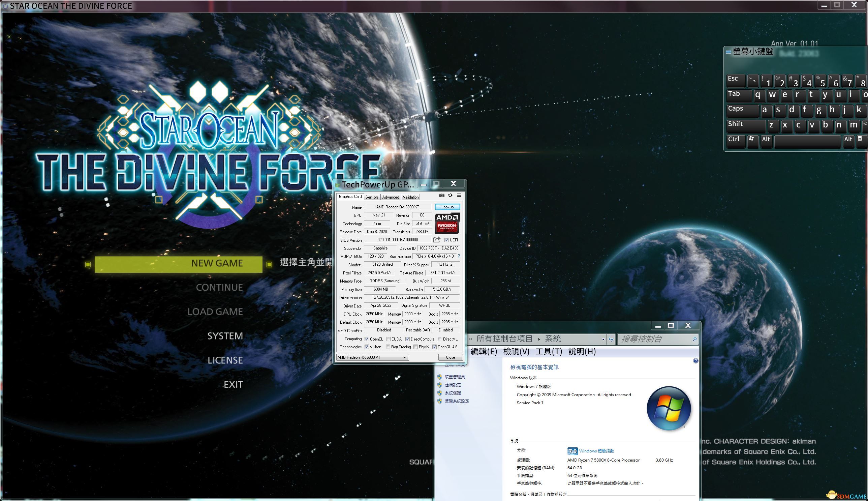Click the shield icon beside 裝置管理員
The image size is (868, 501).
439,377
